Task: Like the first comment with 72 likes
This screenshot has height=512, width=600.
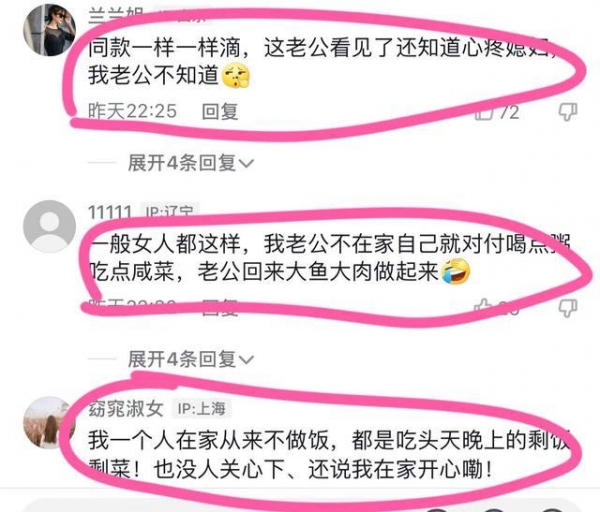Action: coord(484,112)
